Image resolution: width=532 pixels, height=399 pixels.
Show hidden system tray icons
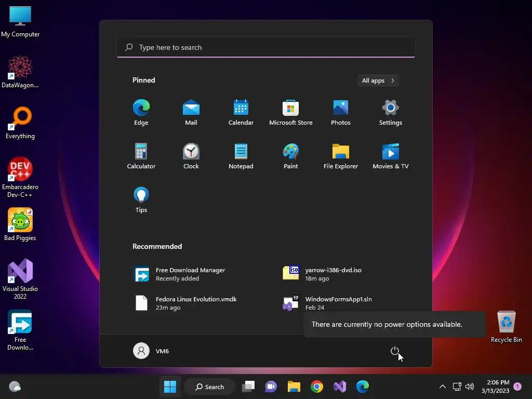pyautogui.click(x=443, y=387)
